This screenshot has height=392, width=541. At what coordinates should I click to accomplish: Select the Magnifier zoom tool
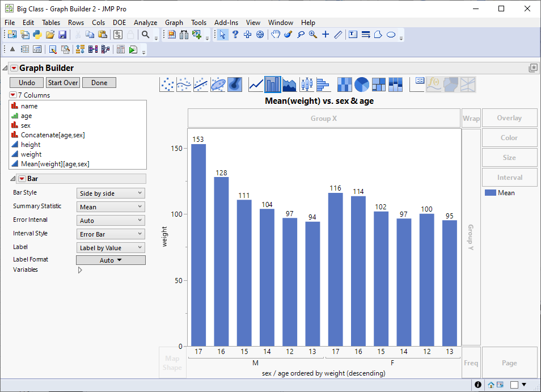pos(313,35)
